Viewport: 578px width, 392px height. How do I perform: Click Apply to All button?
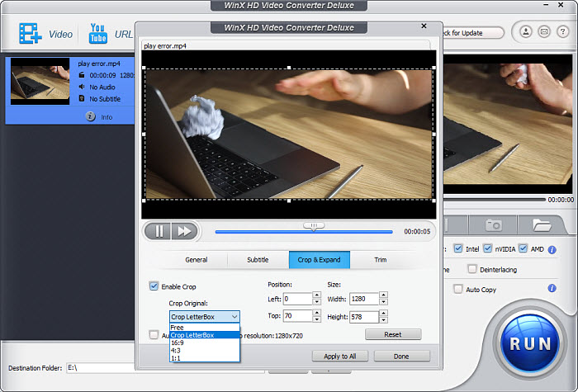click(x=340, y=356)
